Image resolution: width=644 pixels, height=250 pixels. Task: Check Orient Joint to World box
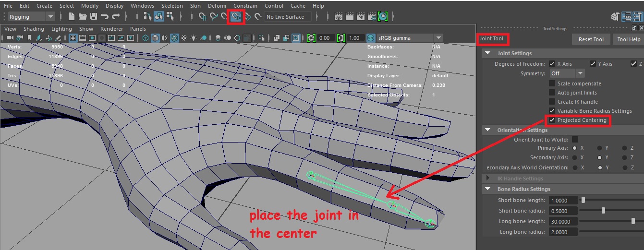coord(575,140)
